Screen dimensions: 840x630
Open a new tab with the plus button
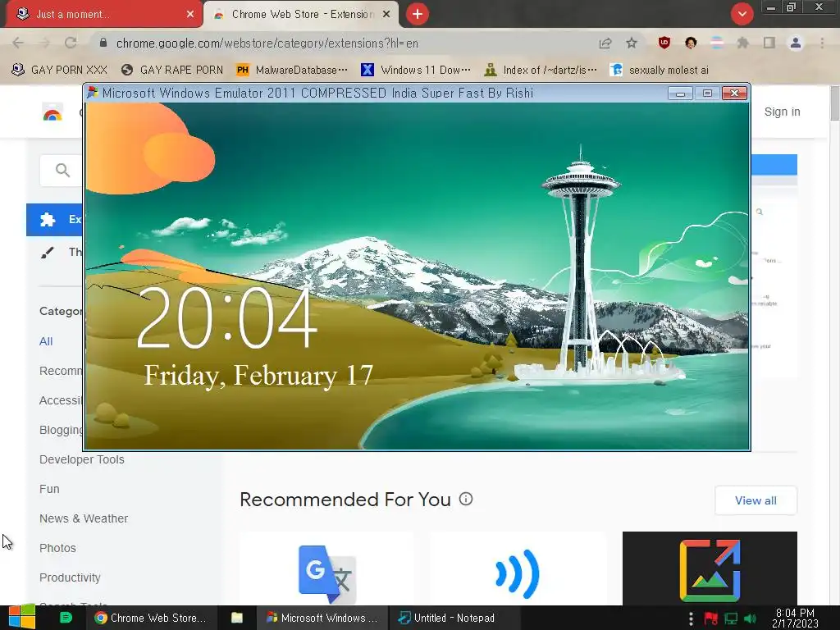coord(418,14)
